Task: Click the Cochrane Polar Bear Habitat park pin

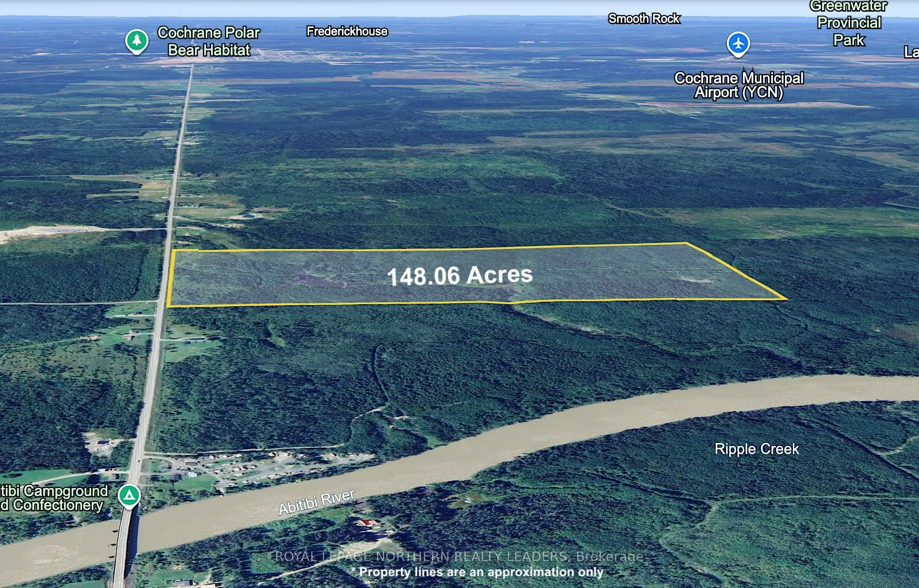Action: [137, 42]
